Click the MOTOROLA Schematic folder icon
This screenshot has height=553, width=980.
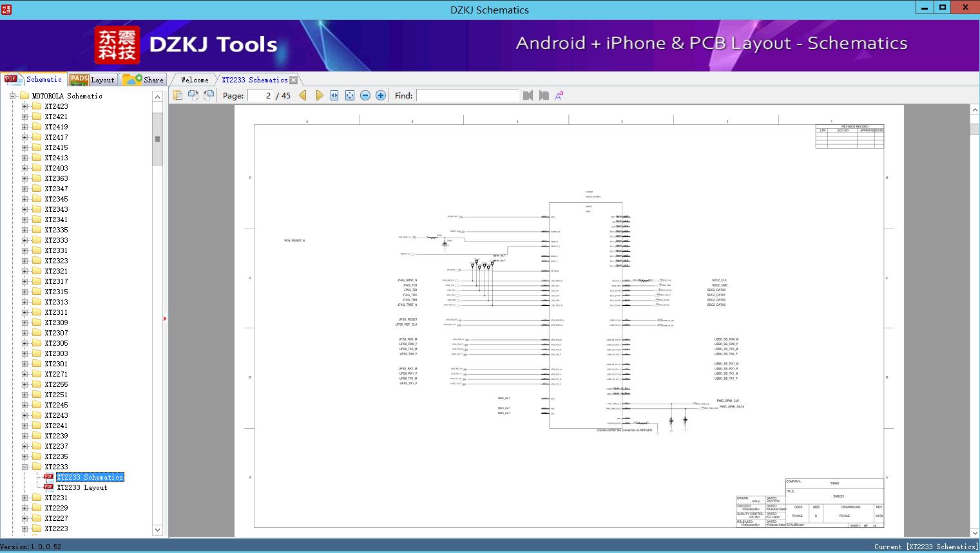[24, 96]
